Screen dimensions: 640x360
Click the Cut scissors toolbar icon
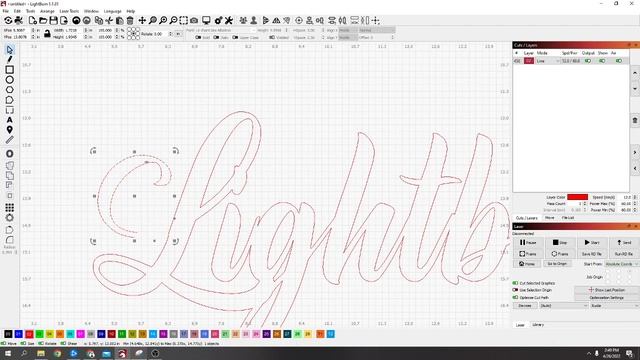(x=109, y=20)
